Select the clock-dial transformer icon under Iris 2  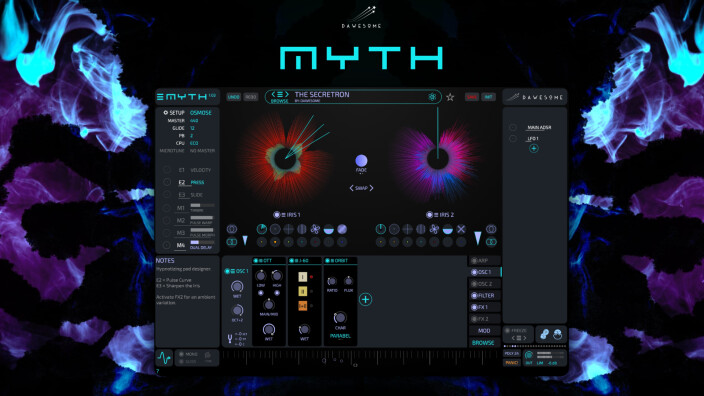380,229
